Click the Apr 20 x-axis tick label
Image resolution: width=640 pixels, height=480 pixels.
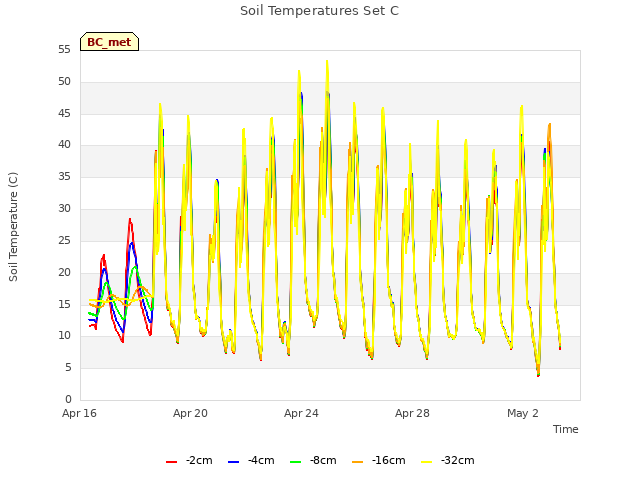click(x=190, y=413)
